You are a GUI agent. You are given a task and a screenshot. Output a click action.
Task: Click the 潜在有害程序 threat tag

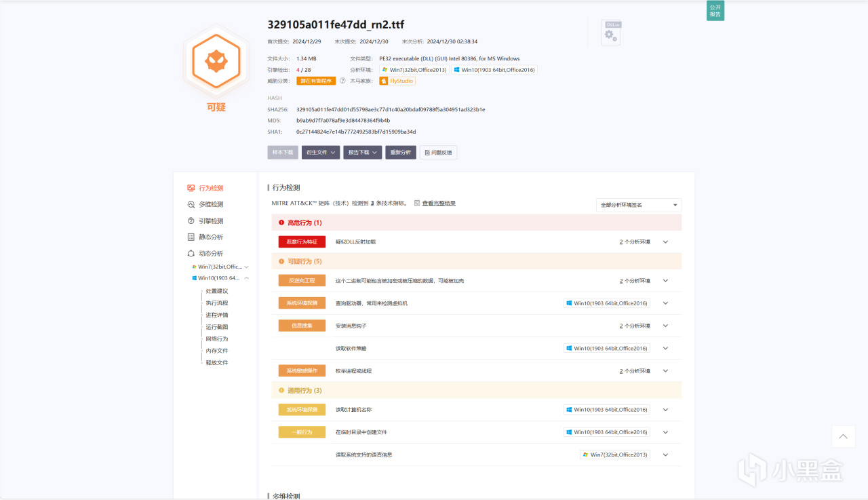[x=317, y=81]
